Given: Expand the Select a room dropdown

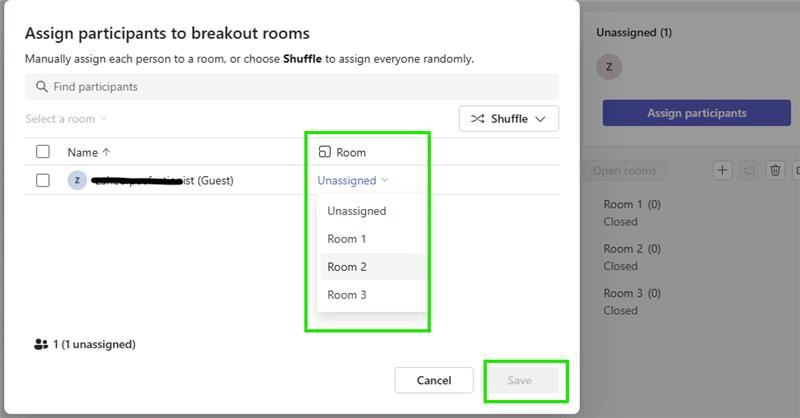Looking at the screenshot, I should tap(66, 119).
